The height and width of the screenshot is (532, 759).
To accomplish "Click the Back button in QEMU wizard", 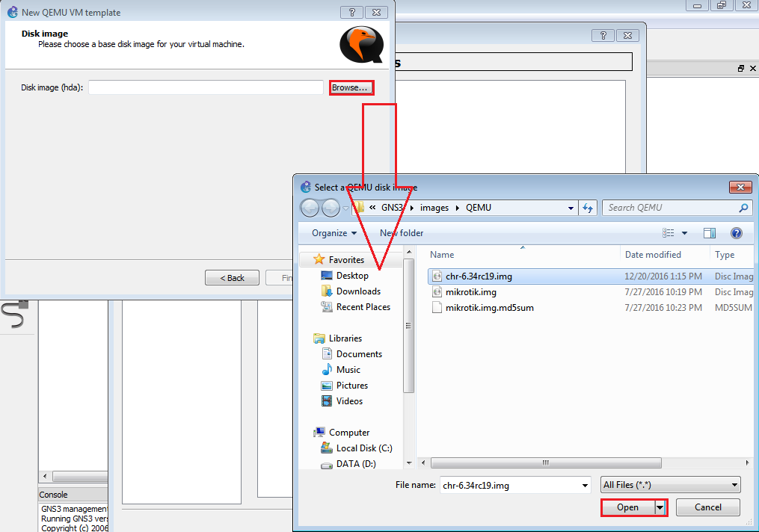I will coord(232,278).
